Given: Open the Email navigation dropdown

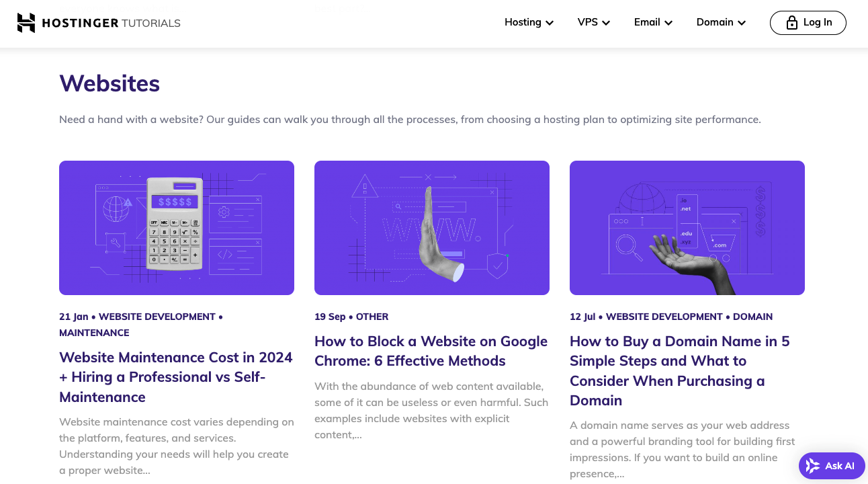Looking at the screenshot, I should [652, 22].
